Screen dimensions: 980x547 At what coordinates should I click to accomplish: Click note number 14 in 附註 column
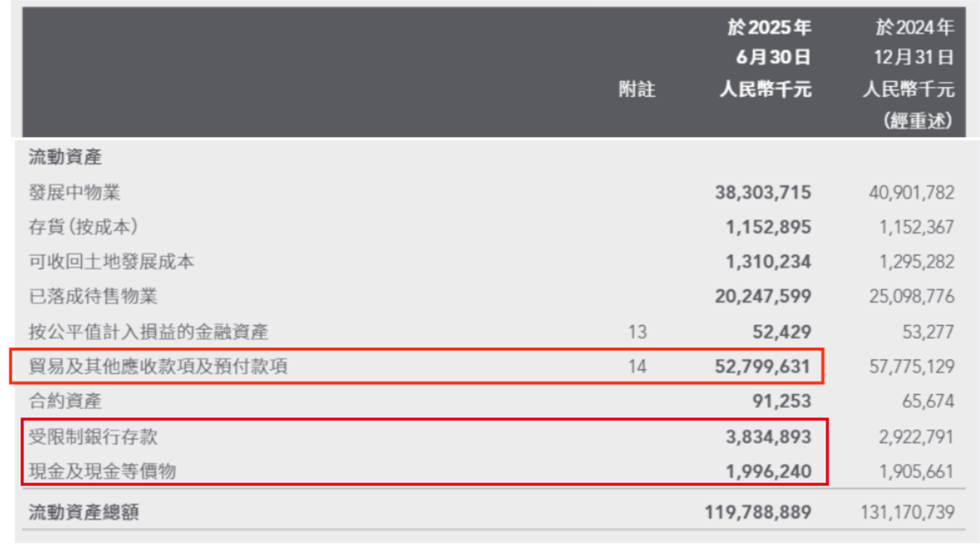click(x=637, y=366)
